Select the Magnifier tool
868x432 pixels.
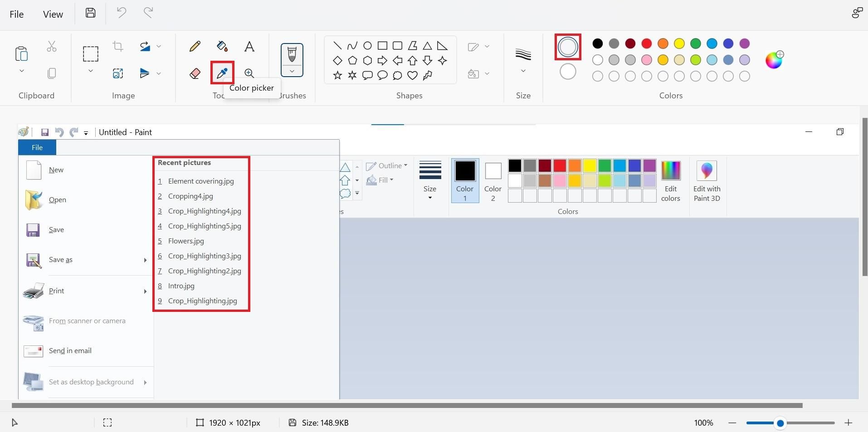tap(249, 73)
